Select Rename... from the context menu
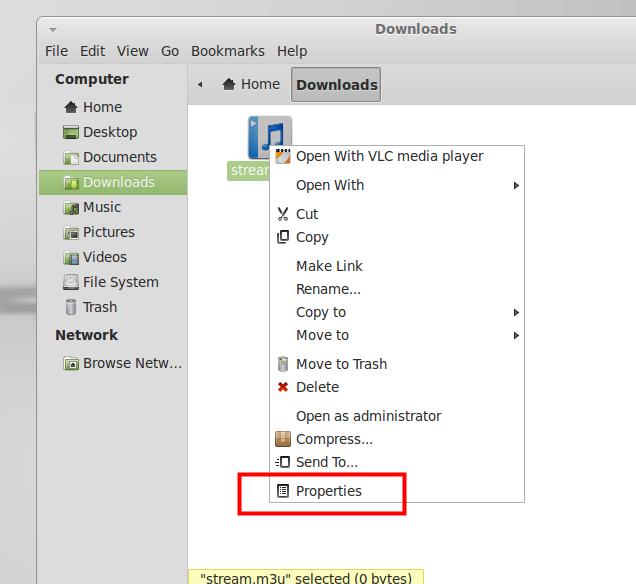 pyautogui.click(x=397, y=289)
